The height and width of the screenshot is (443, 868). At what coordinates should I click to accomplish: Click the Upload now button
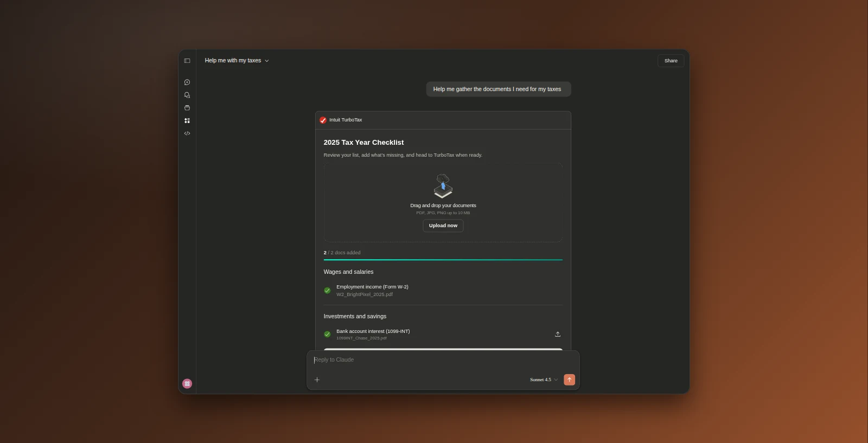click(x=443, y=226)
